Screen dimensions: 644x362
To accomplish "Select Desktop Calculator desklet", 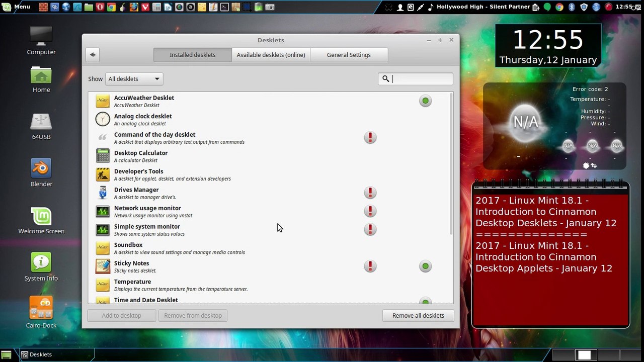I will click(268, 156).
